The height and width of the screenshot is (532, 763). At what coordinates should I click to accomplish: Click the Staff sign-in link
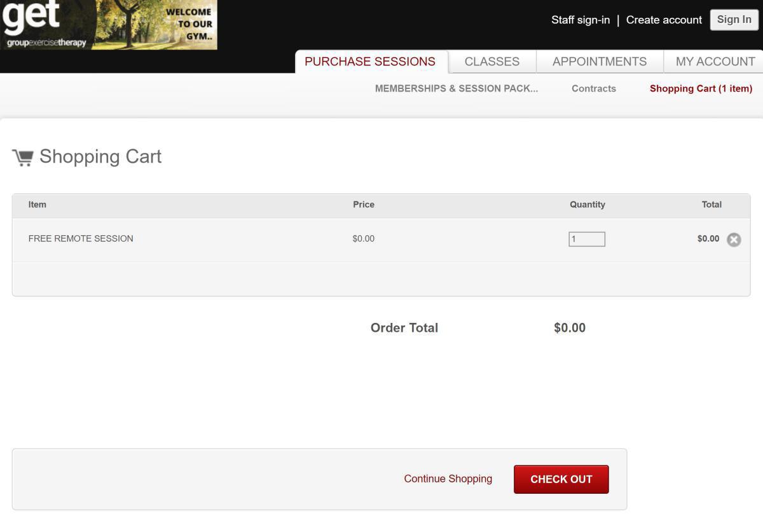(x=581, y=20)
